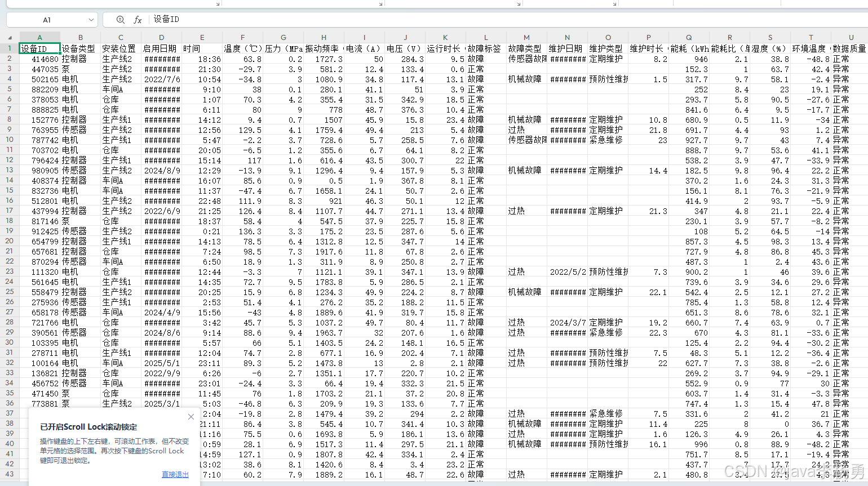
Task: Click the select-all corner triangle
Action: pos(10,38)
